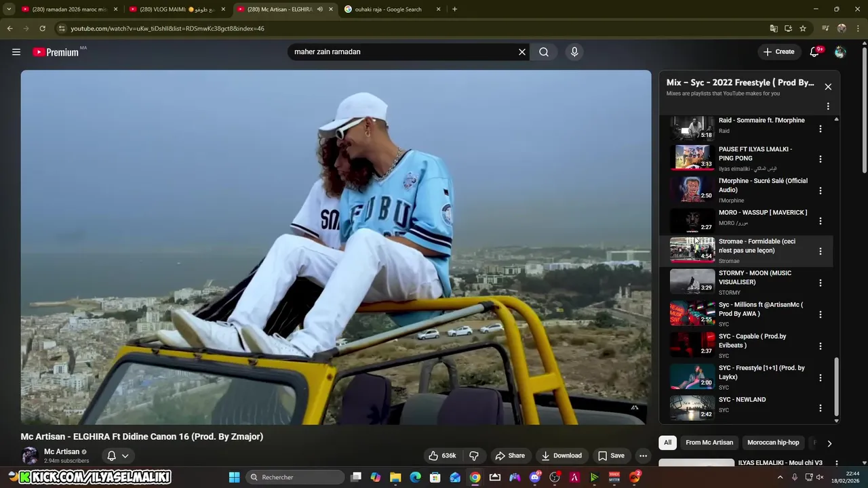Open options for Raid - Sommaire row

click(820, 129)
